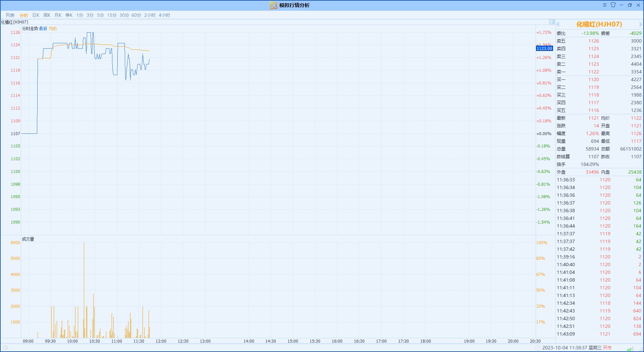Restore down the window
644x352 pixels.
point(630,5)
